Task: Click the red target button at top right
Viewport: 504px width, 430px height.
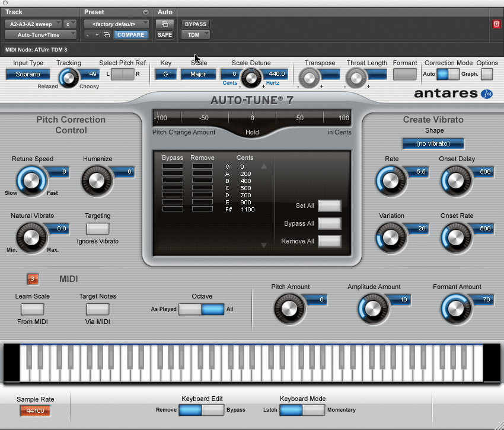Action: point(496,24)
